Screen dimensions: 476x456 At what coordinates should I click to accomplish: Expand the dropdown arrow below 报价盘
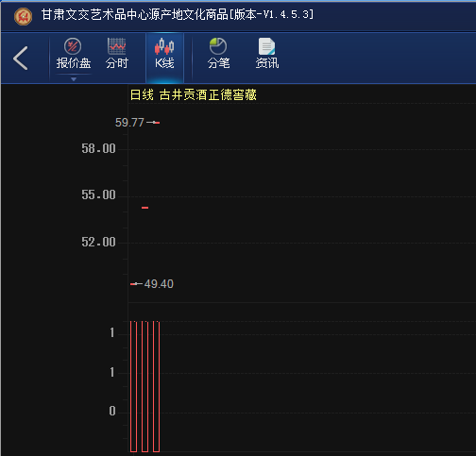[x=74, y=79]
